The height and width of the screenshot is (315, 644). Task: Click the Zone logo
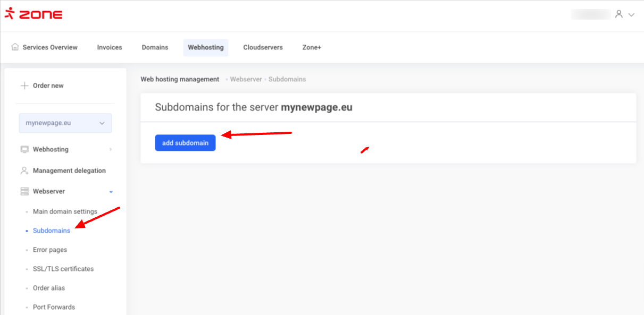pyautogui.click(x=33, y=14)
